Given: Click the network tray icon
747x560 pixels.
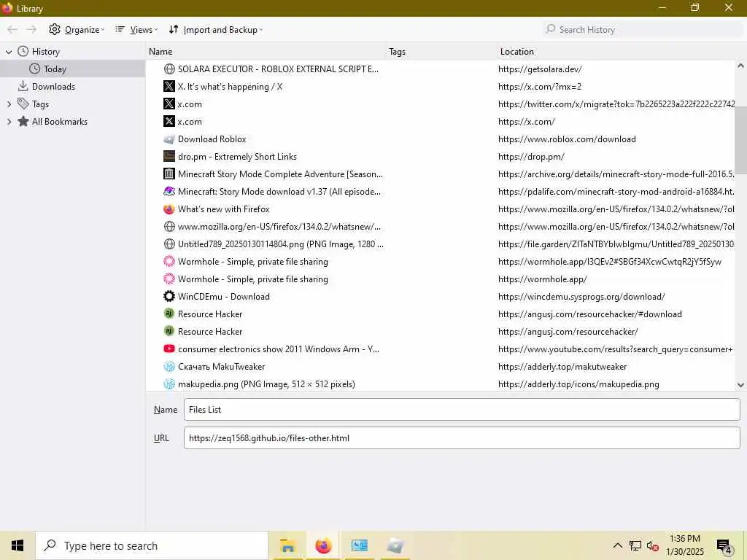Looking at the screenshot, I should pos(635,545).
